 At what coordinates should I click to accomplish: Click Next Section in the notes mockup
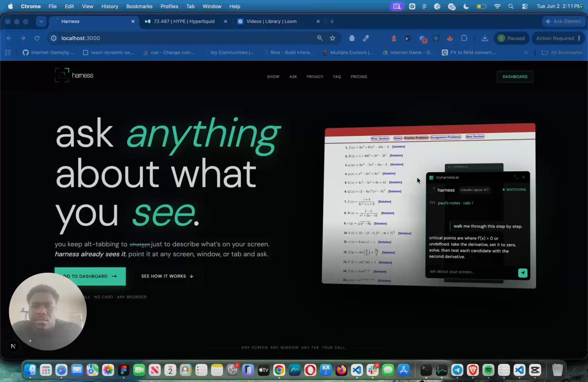tap(475, 137)
